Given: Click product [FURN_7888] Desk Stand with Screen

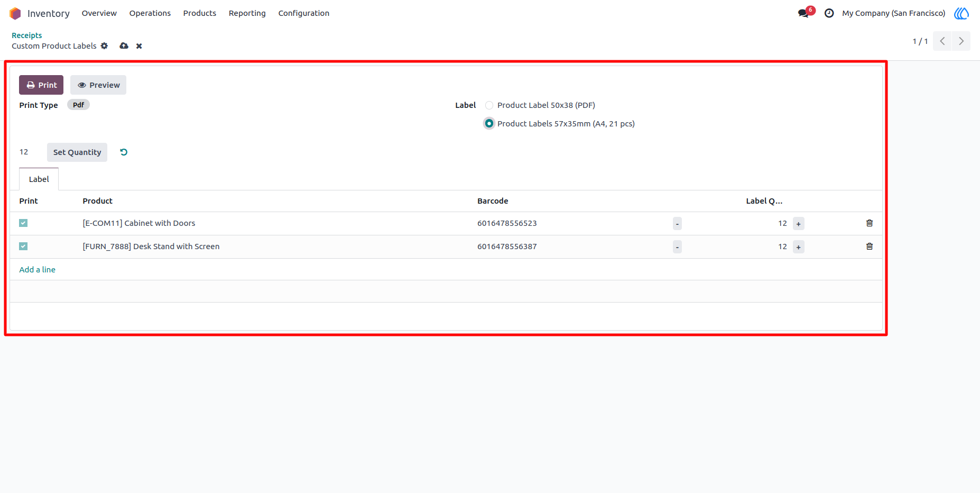Looking at the screenshot, I should click(151, 246).
